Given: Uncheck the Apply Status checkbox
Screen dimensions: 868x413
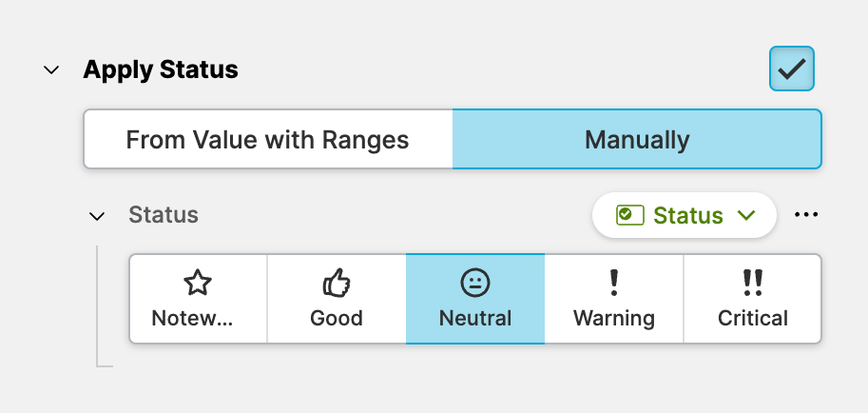Looking at the screenshot, I should (x=791, y=69).
